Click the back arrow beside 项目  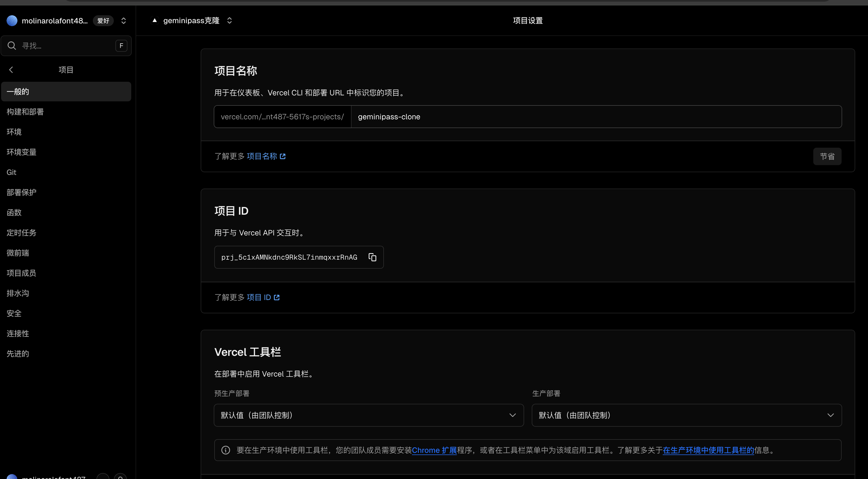point(11,70)
